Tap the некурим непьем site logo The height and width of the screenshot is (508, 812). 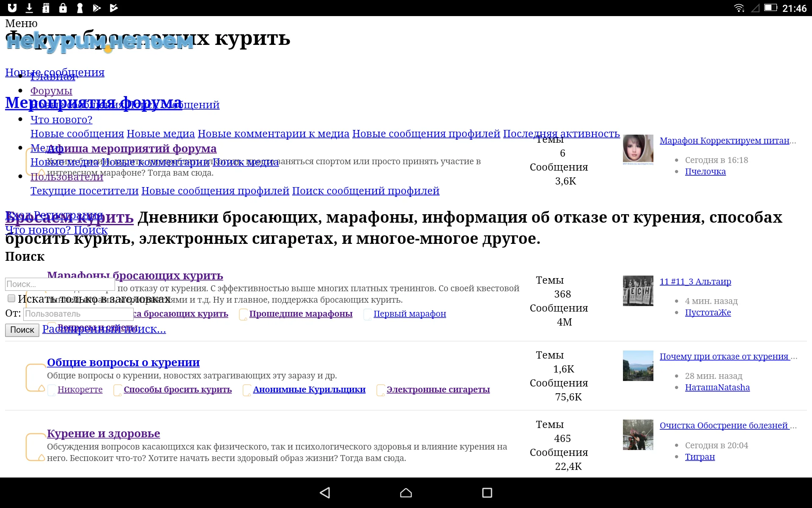100,42
